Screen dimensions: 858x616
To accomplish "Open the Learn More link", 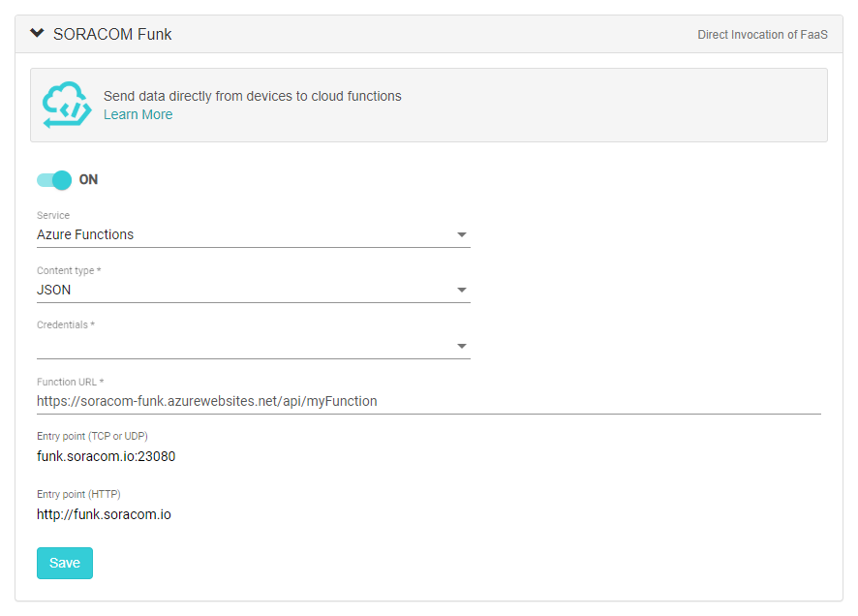I will coord(138,114).
